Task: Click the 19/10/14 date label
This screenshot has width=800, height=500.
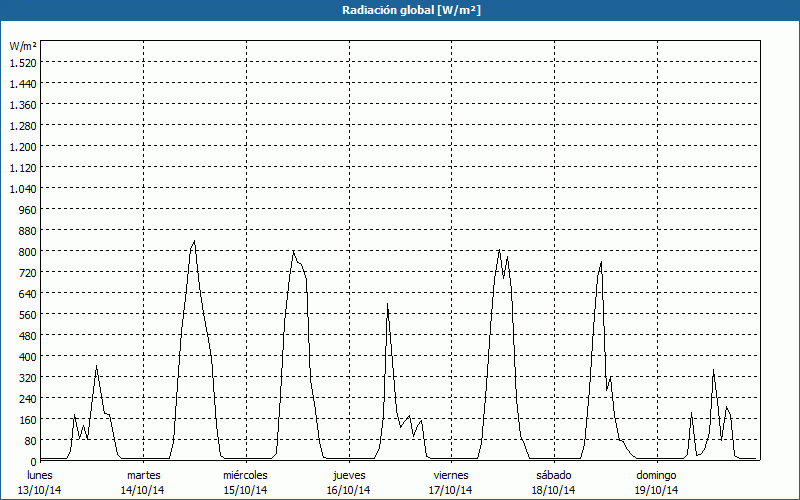Action: [656, 490]
